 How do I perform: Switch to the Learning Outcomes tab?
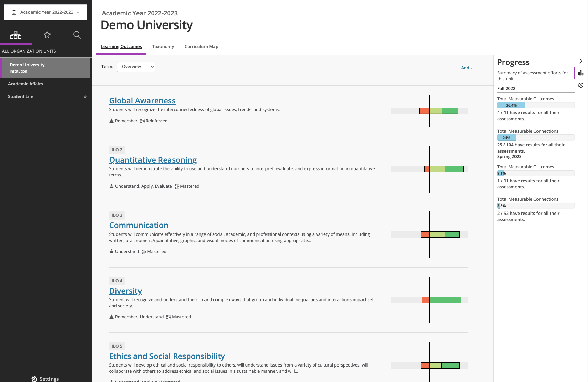(x=121, y=47)
